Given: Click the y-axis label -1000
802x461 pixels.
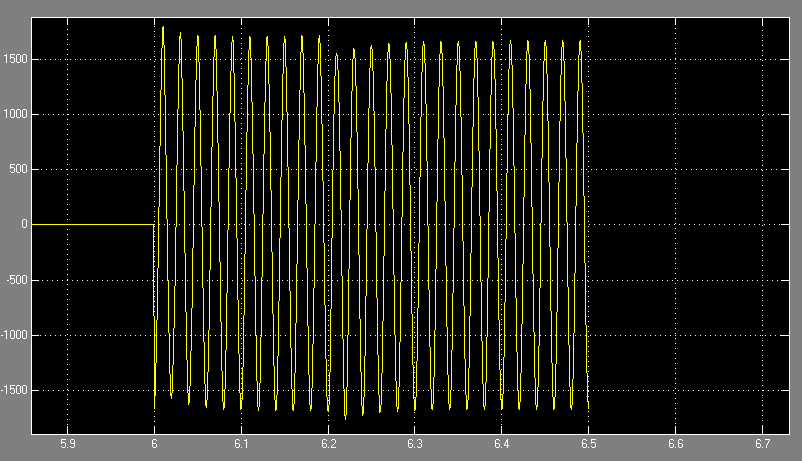Looking at the screenshot, I should (14, 335).
